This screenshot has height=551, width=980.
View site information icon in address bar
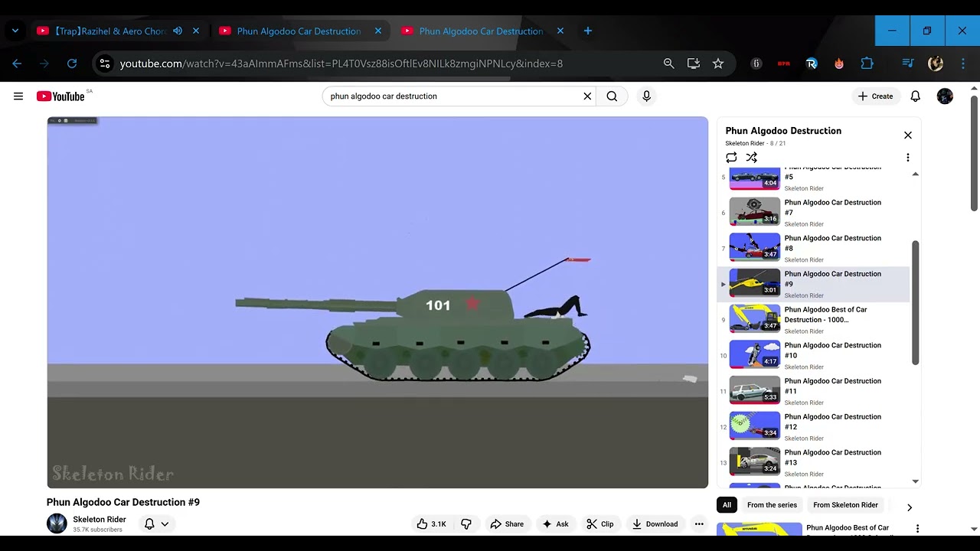coord(105,64)
